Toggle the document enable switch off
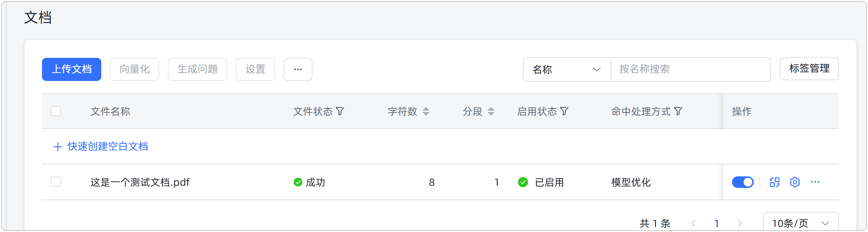The image size is (868, 232). pos(743,182)
